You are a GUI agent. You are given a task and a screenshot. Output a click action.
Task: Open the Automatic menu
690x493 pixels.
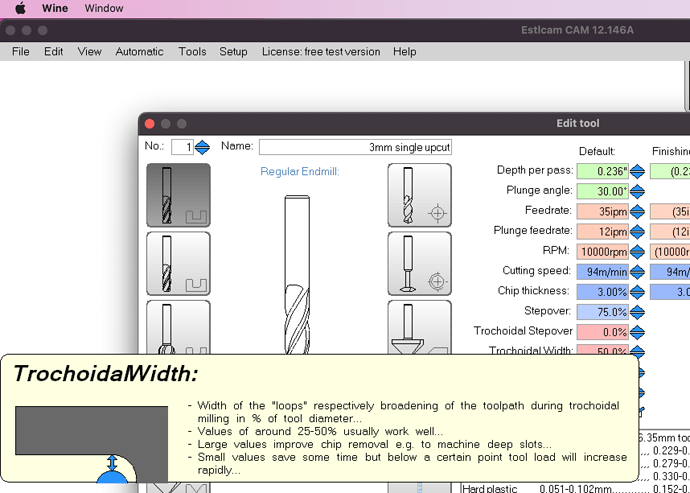139,52
